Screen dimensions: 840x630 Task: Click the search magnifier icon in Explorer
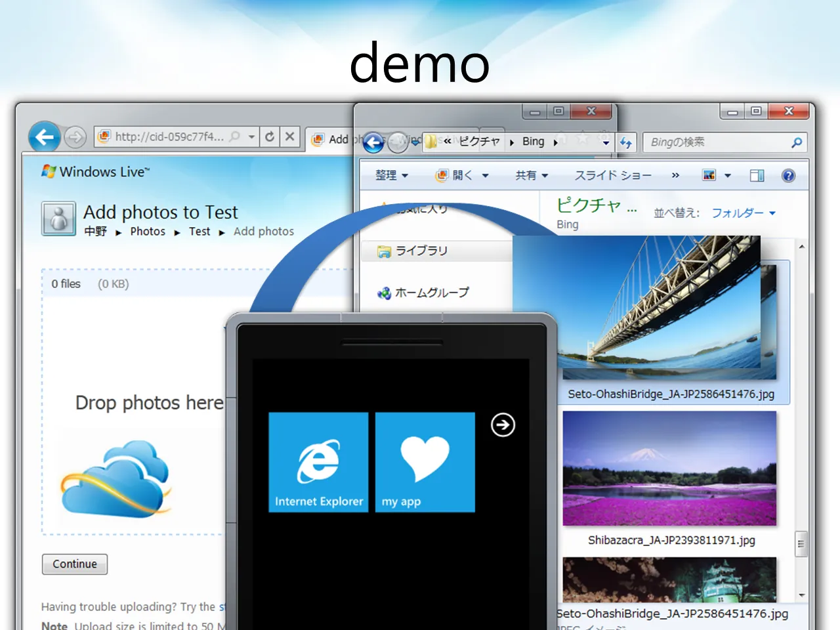797,142
